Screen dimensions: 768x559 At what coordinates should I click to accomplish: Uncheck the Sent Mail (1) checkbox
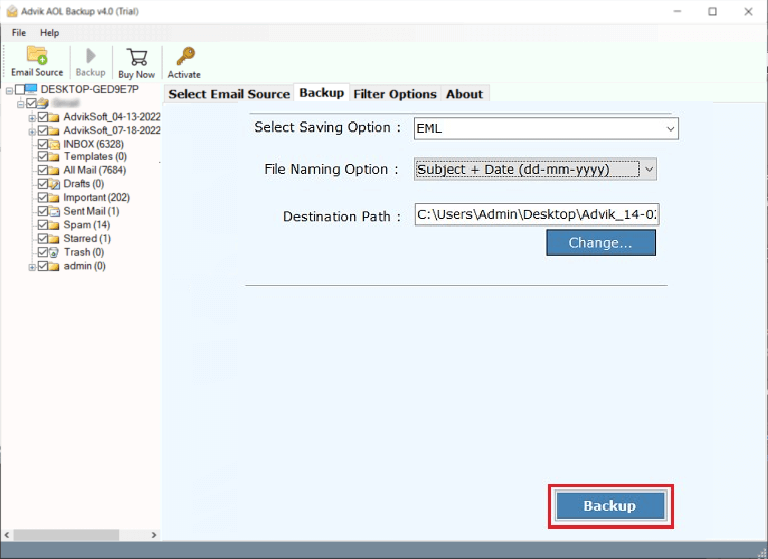click(x=43, y=211)
